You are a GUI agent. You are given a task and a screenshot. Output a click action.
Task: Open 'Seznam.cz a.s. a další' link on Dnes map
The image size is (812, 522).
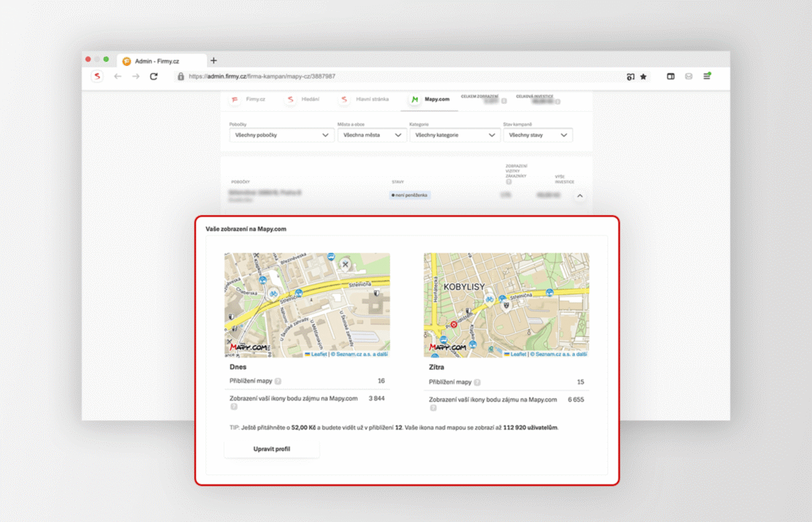(x=362, y=354)
